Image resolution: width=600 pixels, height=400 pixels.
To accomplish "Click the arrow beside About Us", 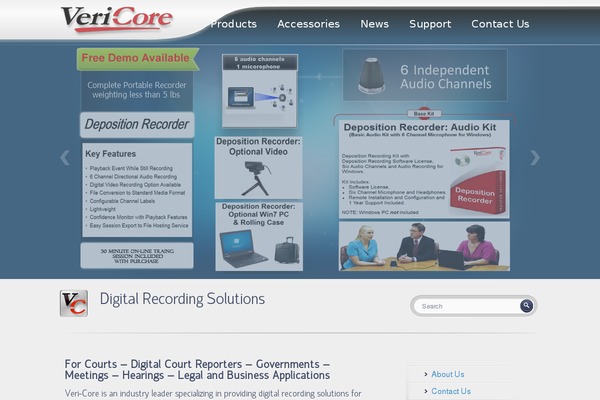I will [426, 374].
